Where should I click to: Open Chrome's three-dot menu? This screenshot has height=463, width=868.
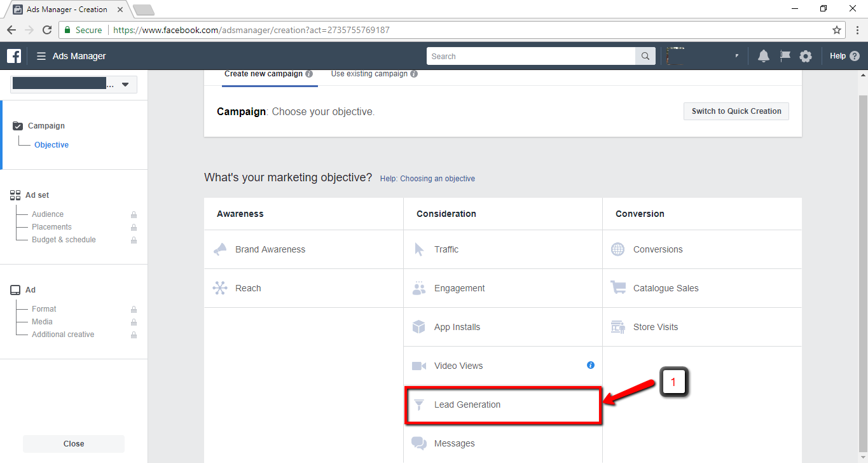857,30
